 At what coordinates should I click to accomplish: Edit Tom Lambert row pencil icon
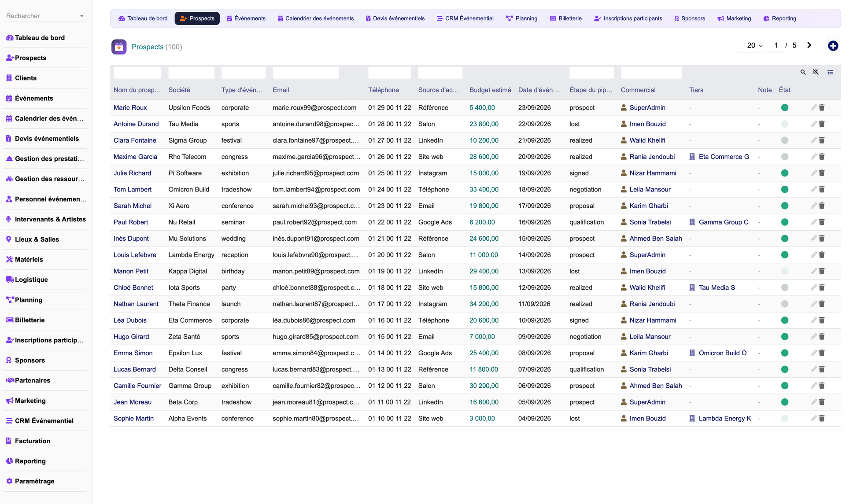pos(813,190)
